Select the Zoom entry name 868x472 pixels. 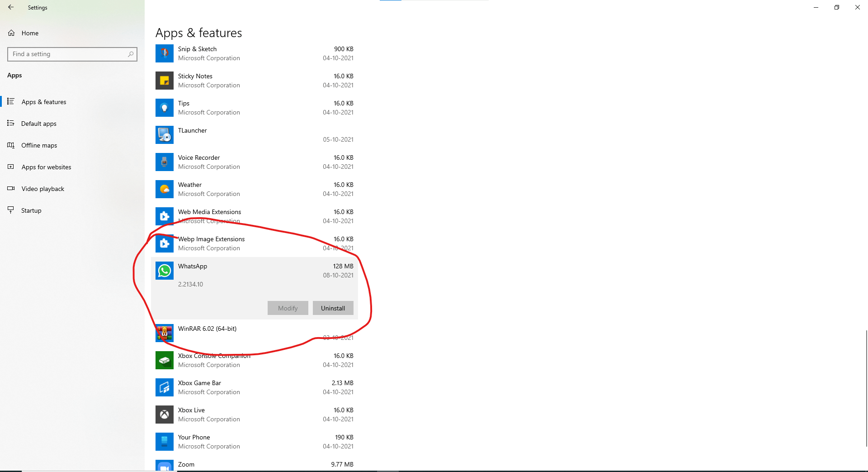(x=186, y=464)
